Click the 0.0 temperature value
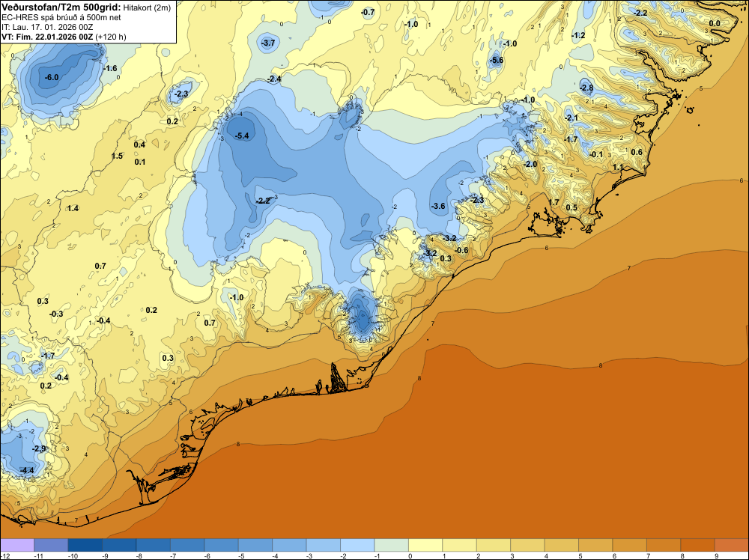749x560 pixels. click(x=715, y=24)
